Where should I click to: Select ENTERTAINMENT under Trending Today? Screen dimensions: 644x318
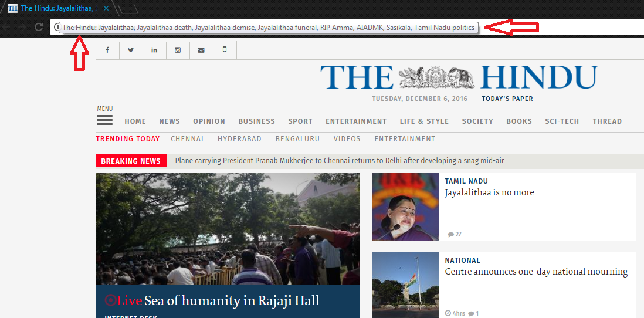pos(405,139)
